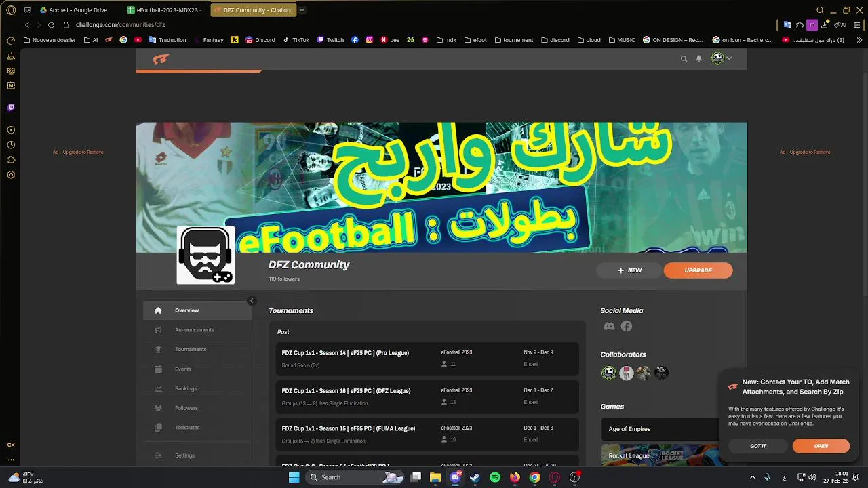Reload the page with the refresh icon
868x488 pixels.
coord(51,25)
